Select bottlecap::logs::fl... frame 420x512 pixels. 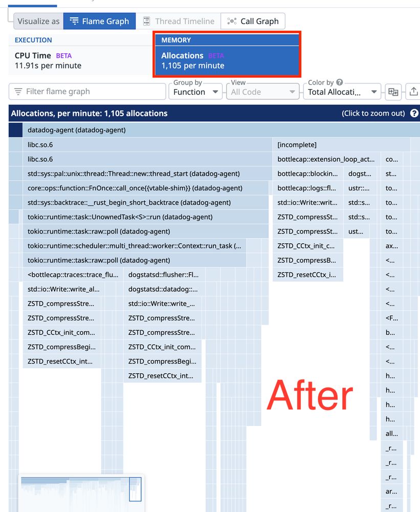tap(308, 188)
